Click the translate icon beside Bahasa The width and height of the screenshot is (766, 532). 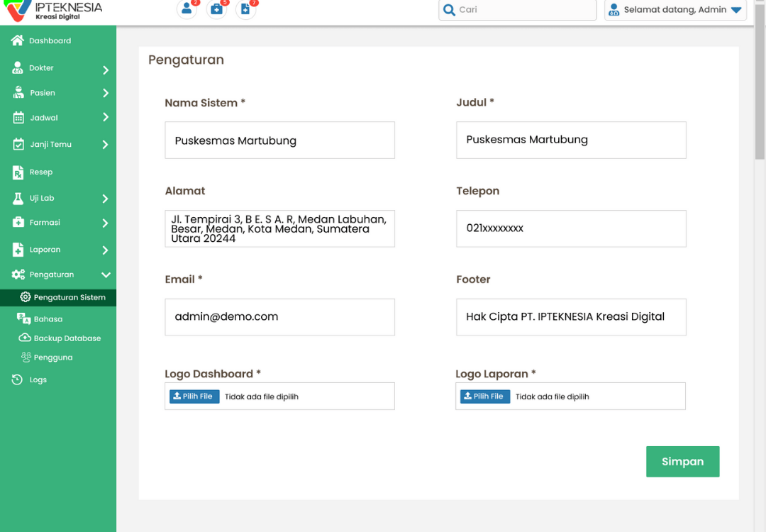coord(23,319)
